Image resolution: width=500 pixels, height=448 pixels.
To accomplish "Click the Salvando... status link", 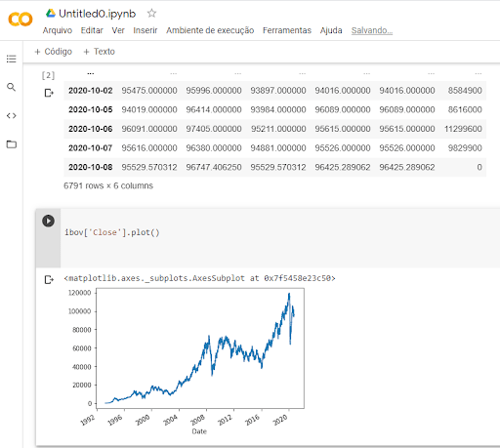I will [x=372, y=30].
